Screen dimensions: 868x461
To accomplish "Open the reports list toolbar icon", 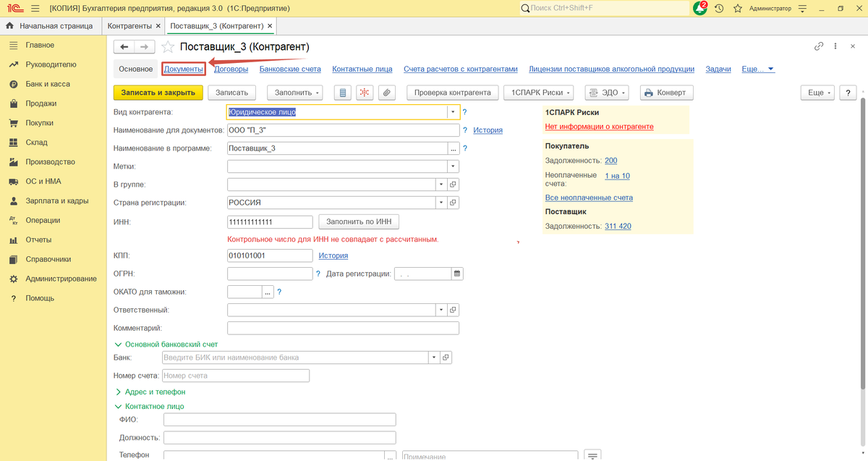I will coord(342,93).
